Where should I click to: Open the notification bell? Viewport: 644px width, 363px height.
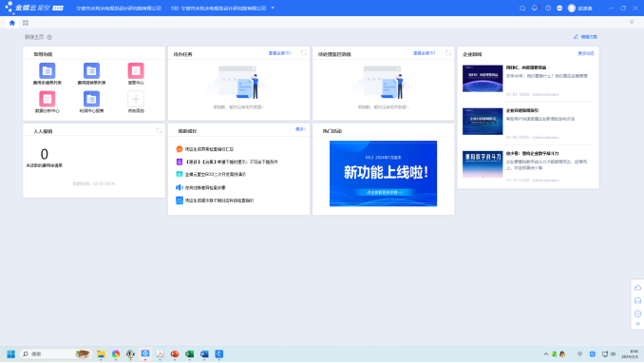pos(535,9)
